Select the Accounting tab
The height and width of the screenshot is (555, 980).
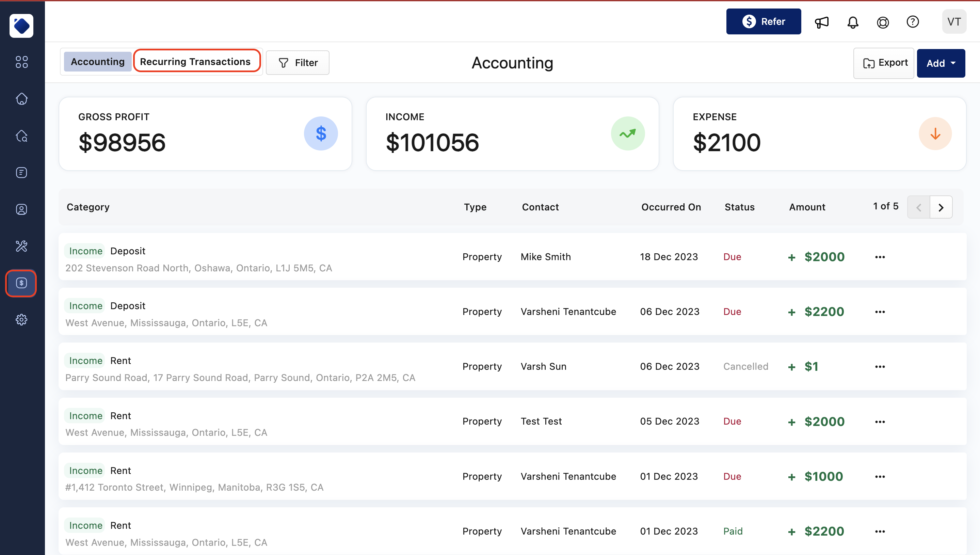click(x=98, y=62)
